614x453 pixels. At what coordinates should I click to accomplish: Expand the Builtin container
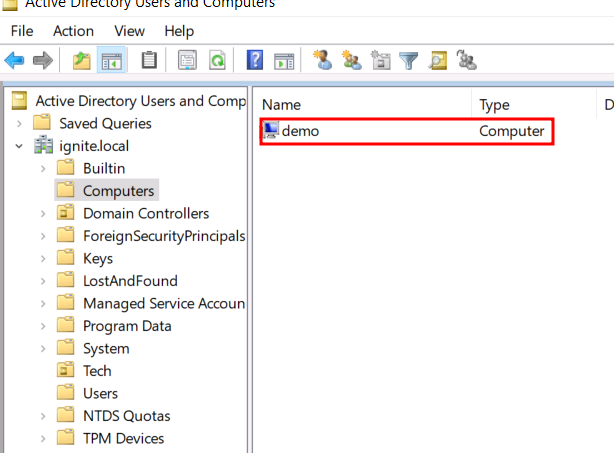coord(43,169)
